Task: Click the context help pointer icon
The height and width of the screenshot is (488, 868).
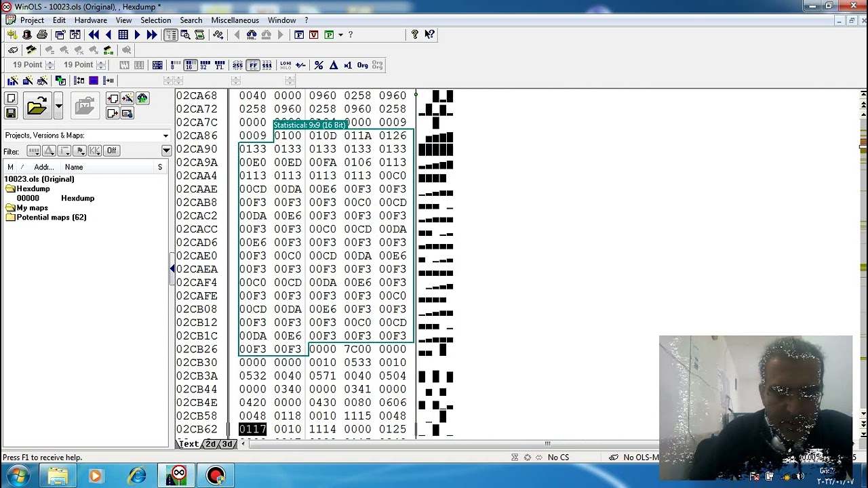Action: 429,35
